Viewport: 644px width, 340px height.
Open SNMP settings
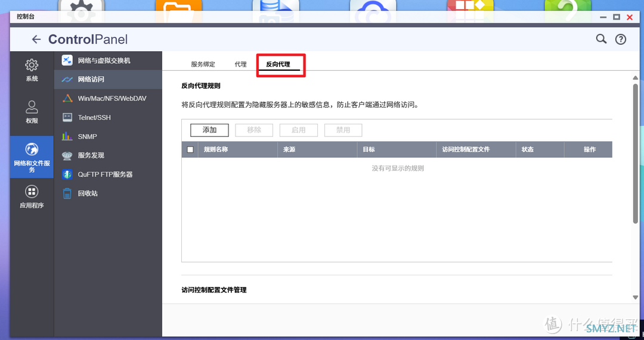(108, 136)
